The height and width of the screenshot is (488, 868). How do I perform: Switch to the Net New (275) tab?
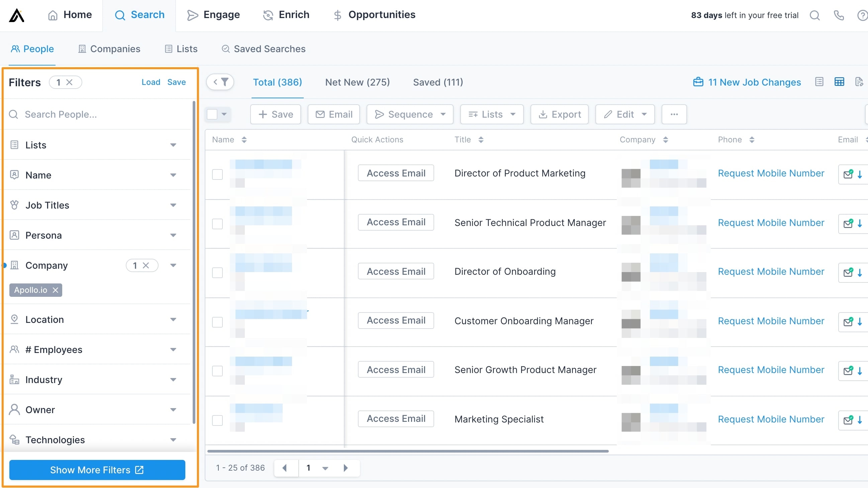point(357,82)
